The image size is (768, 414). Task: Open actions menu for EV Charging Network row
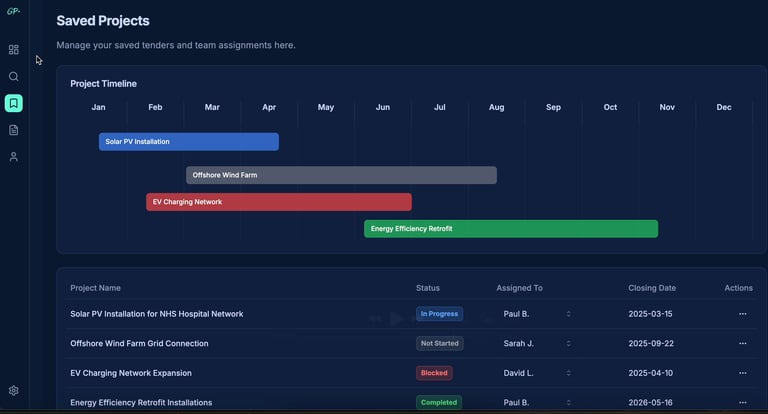[743, 373]
